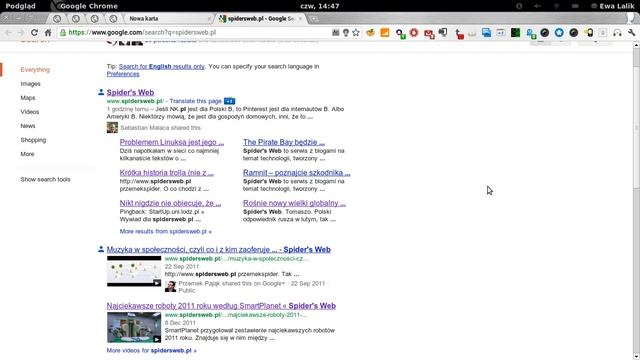The image size is (640, 360).
Task: Open the blue circle star extension
Action: click(x=559, y=33)
